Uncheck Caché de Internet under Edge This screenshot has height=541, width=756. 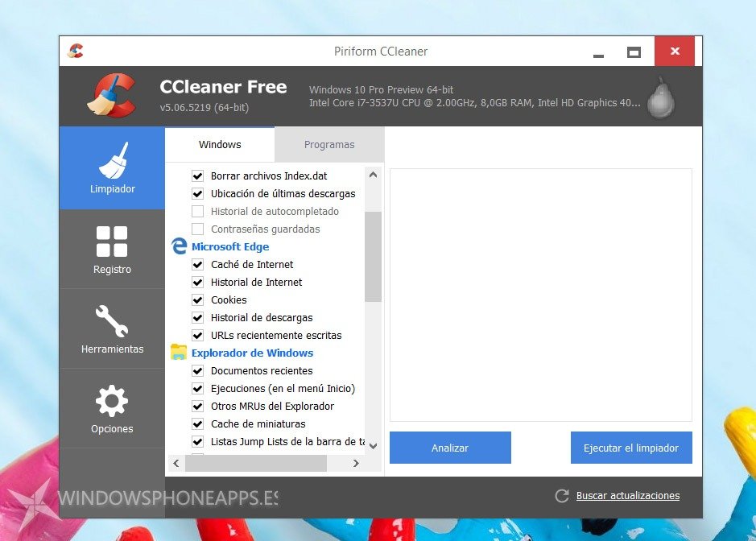click(x=198, y=264)
